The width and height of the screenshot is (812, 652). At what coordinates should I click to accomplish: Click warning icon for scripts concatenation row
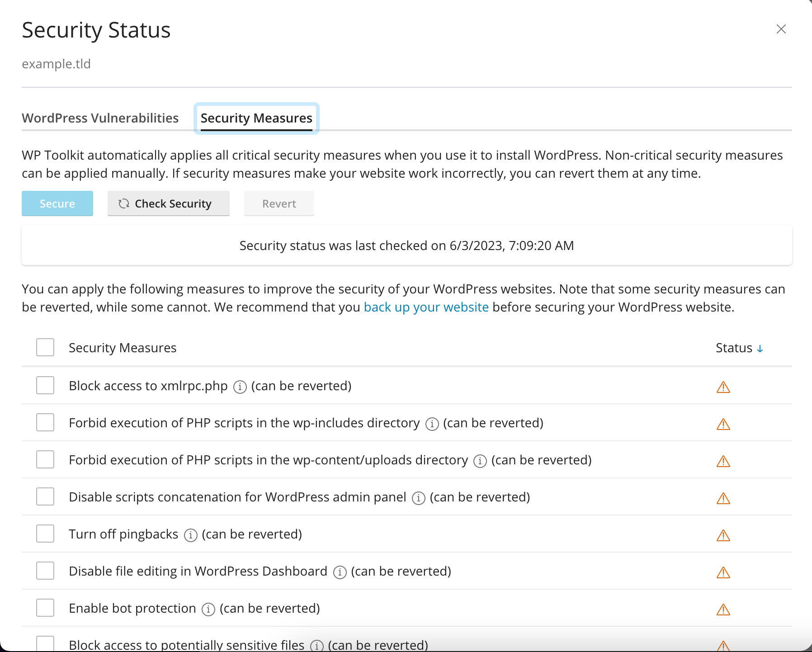tap(723, 498)
